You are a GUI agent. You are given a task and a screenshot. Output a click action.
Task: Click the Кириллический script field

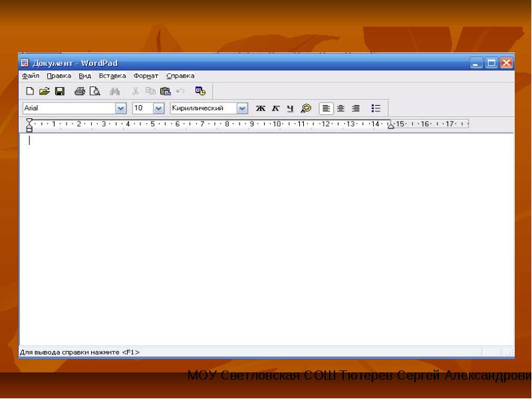(x=203, y=108)
